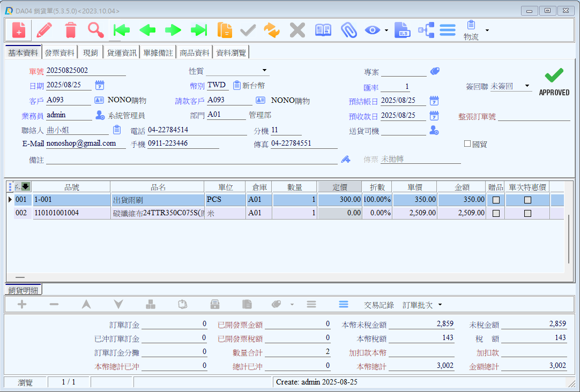The height and width of the screenshot is (392, 580).
Task: Click the salesperson lookup icon beside admin
Action: tap(100, 115)
